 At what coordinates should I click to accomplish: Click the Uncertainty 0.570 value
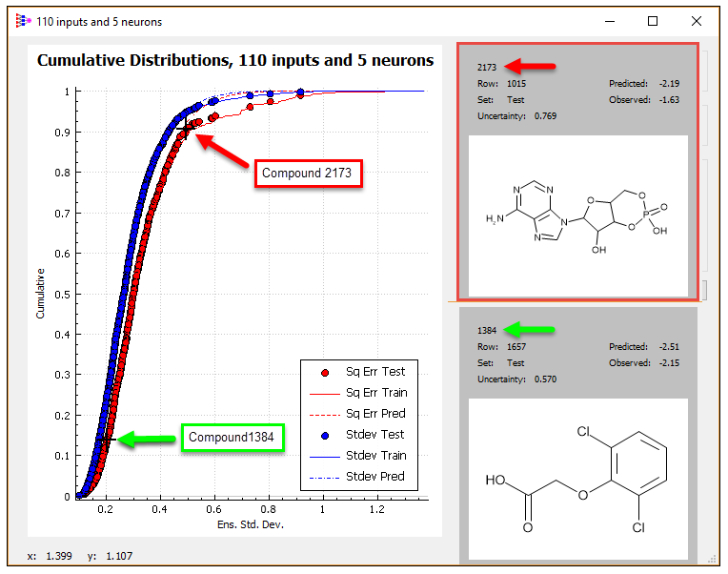coord(545,379)
